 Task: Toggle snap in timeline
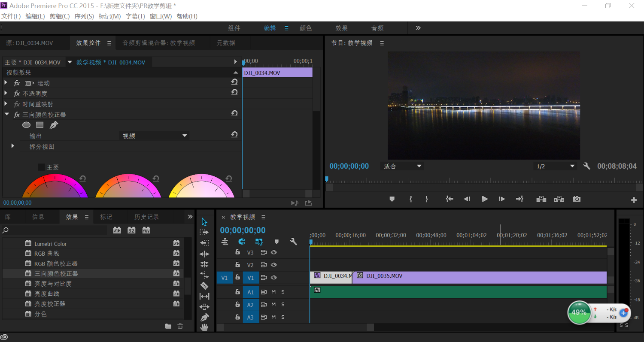pos(242,242)
